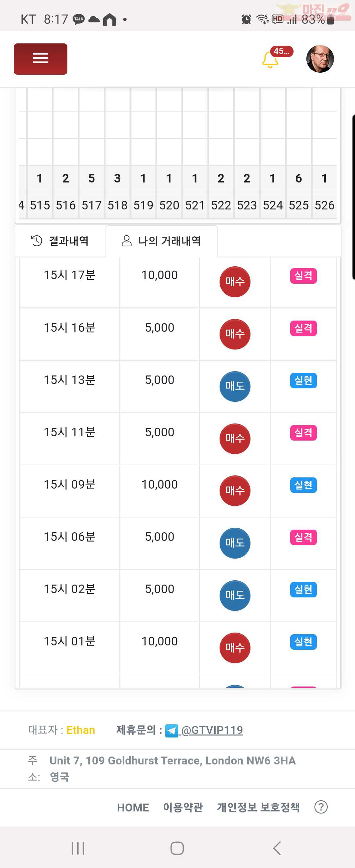Go to HOME footer link

tap(133, 808)
